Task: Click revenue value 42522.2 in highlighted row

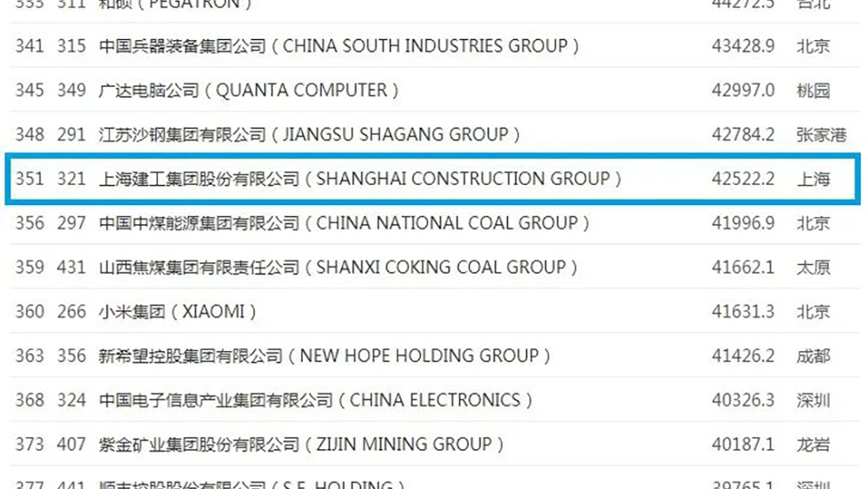Action: [x=742, y=179]
